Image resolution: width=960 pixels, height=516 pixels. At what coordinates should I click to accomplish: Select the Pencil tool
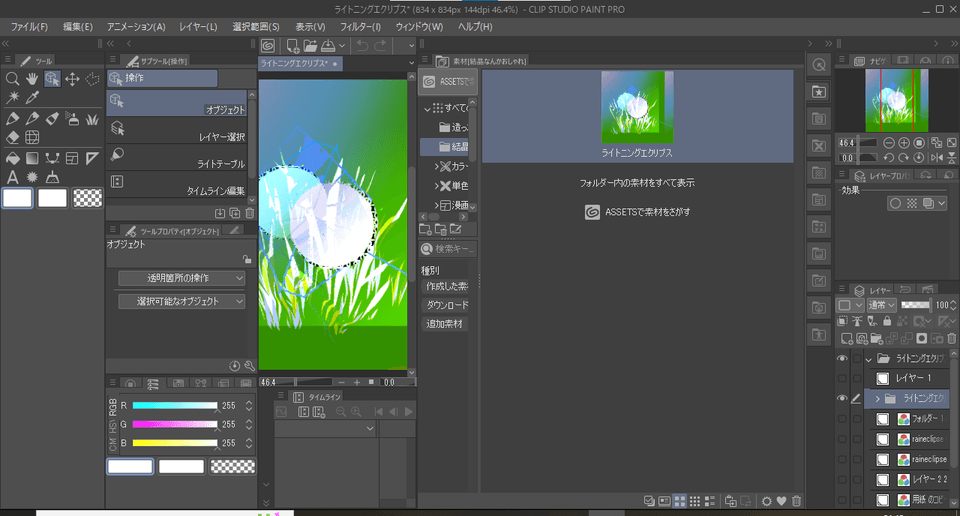[32, 119]
